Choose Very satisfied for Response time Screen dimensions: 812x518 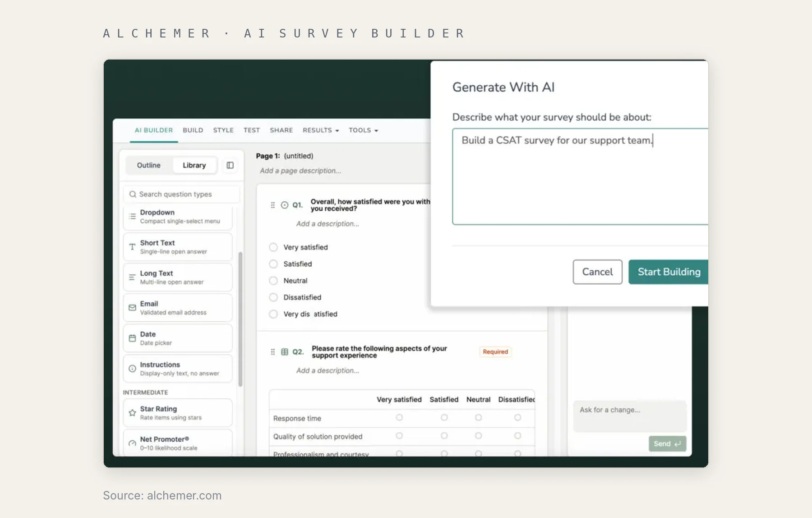coord(399,418)
